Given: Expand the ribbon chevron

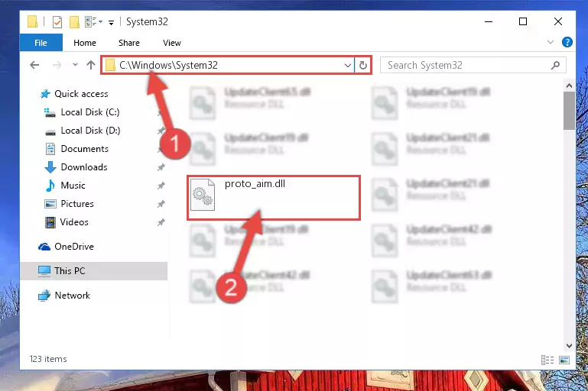Looking at the screenshot, I should [x=550, y=42].
